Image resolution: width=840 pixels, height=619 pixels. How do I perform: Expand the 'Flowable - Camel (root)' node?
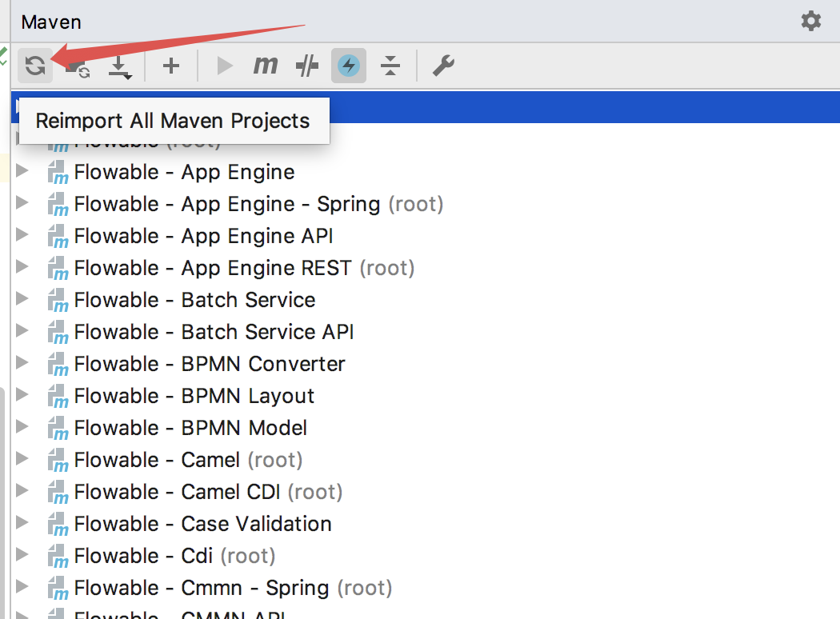click(22, 459)
